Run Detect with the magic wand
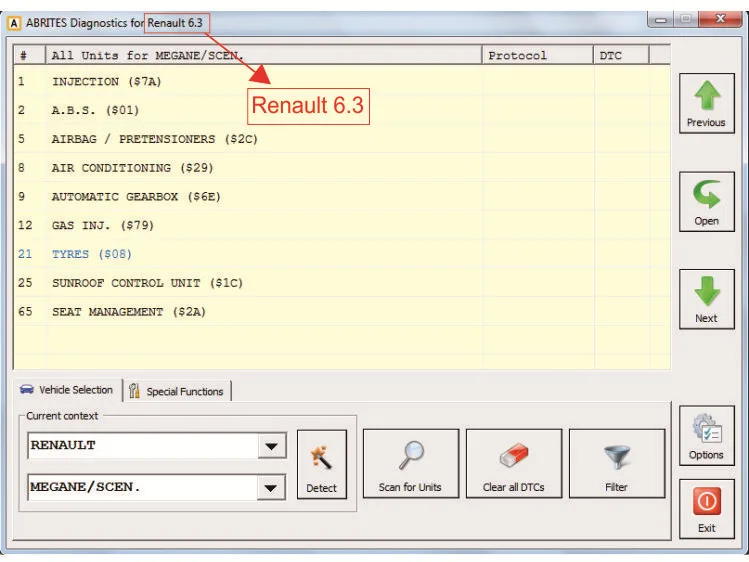Screen dimensions: 749x562 pos(321,465)
